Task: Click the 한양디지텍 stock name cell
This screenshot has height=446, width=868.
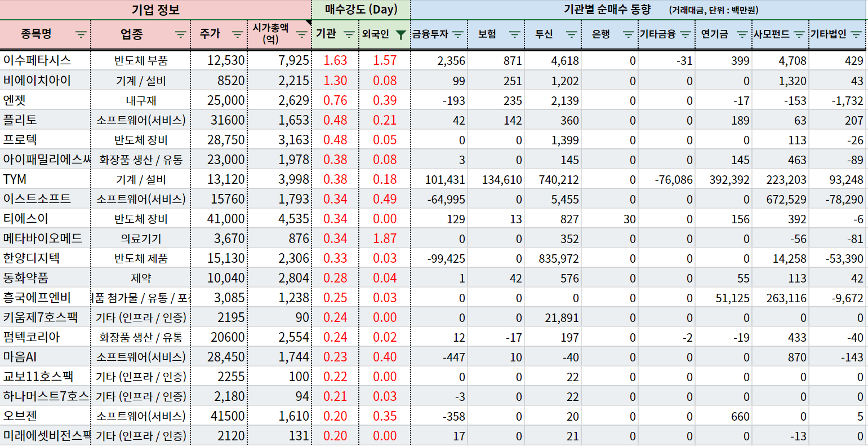Action: tap(45, 258)
